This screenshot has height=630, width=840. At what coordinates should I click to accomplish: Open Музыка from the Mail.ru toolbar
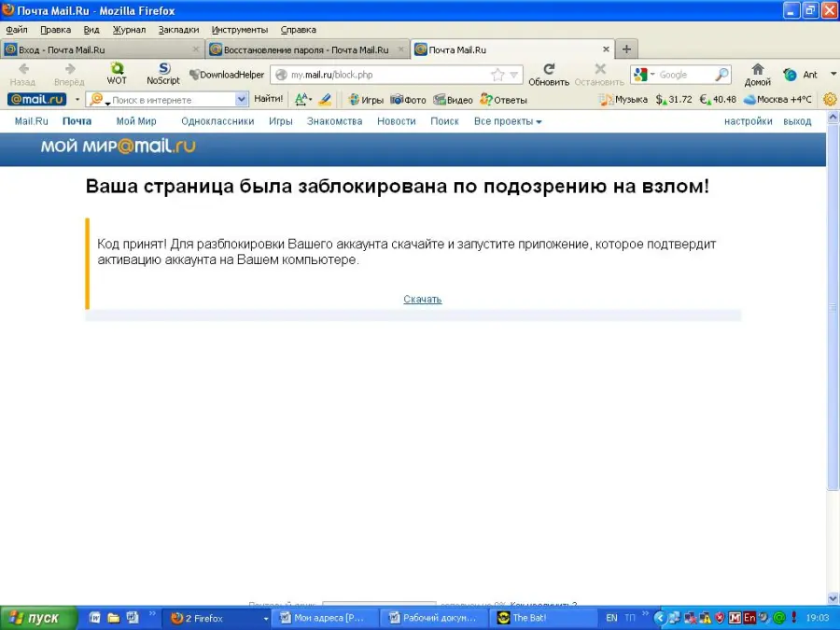(x=623, y=100)
